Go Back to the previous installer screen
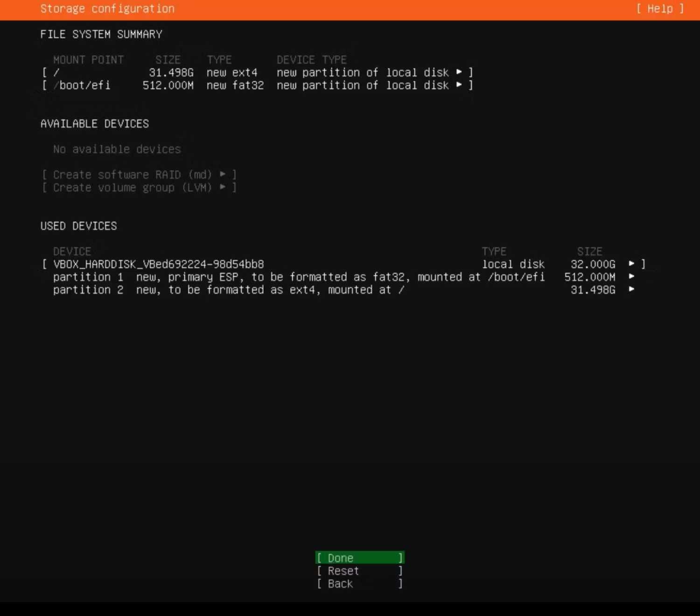This screenshot has width=700, height=616. point(360,584)
